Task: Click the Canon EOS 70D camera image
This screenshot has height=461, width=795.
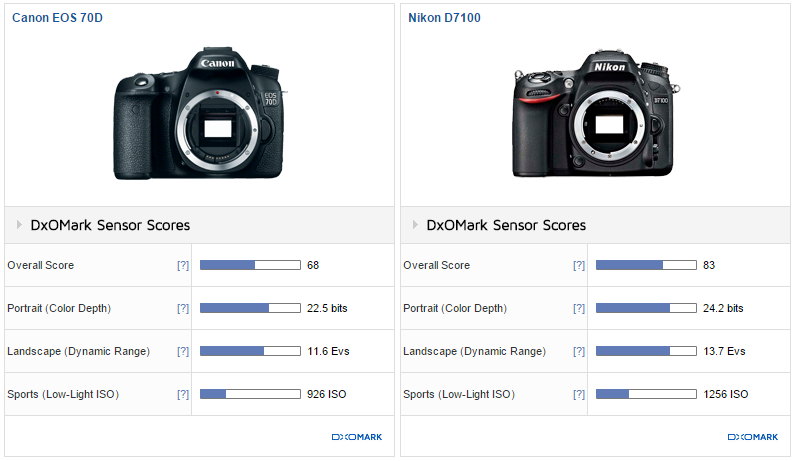Action: 199,113
